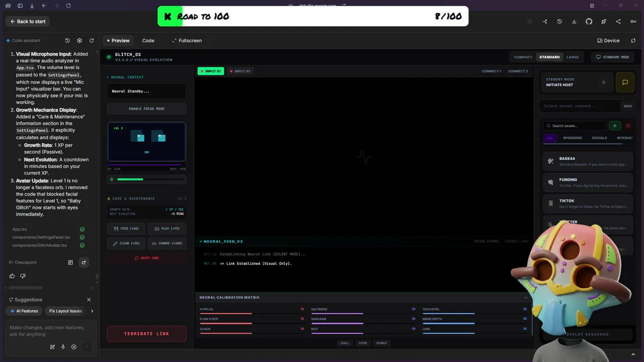The width and height of the screenshot is (644, 362).
Task: Close the Suggestions panel
Action: [89, 300]
